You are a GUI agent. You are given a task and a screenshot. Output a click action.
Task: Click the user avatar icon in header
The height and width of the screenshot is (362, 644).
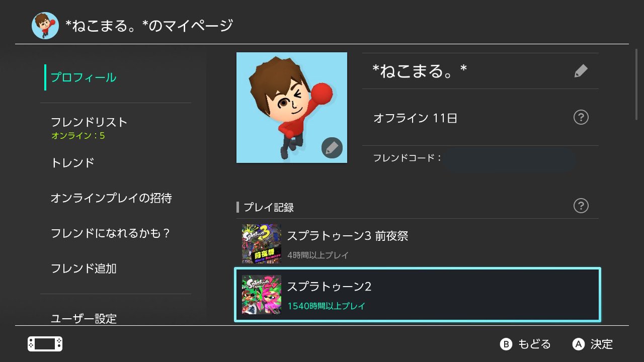point(45,26)
